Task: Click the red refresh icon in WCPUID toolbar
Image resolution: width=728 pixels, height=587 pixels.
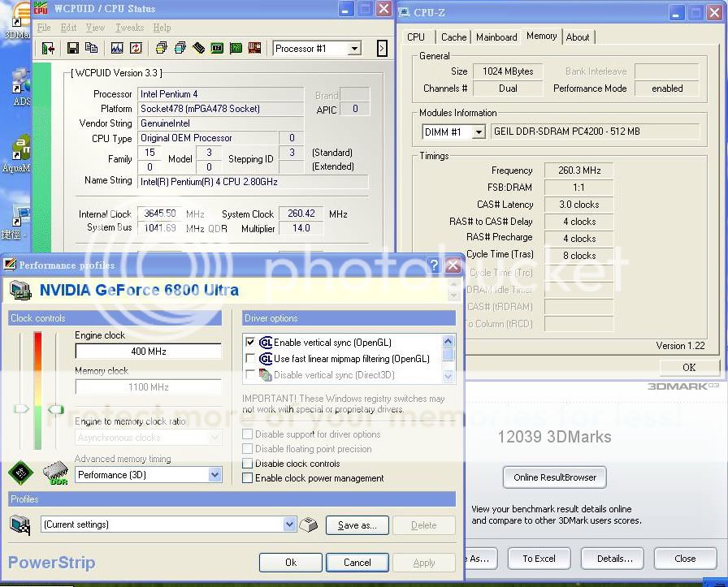Action: coord(136,49)
